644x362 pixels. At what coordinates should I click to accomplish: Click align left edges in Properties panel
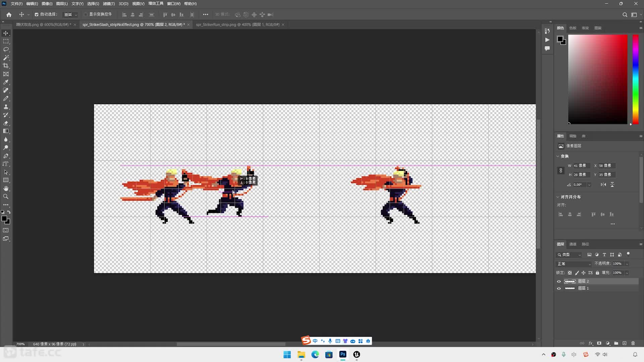pos(560,215)
